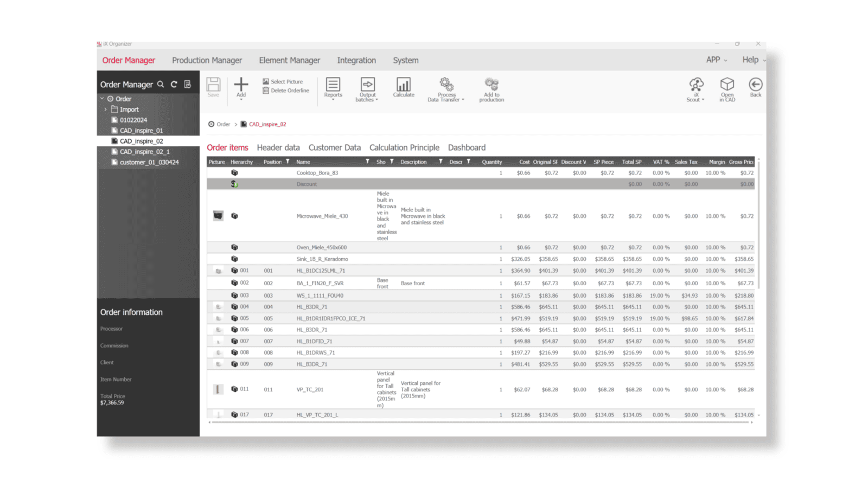Select the Order items tab
This screenshot has height=488, width=868.
click(x=227, y=147)
